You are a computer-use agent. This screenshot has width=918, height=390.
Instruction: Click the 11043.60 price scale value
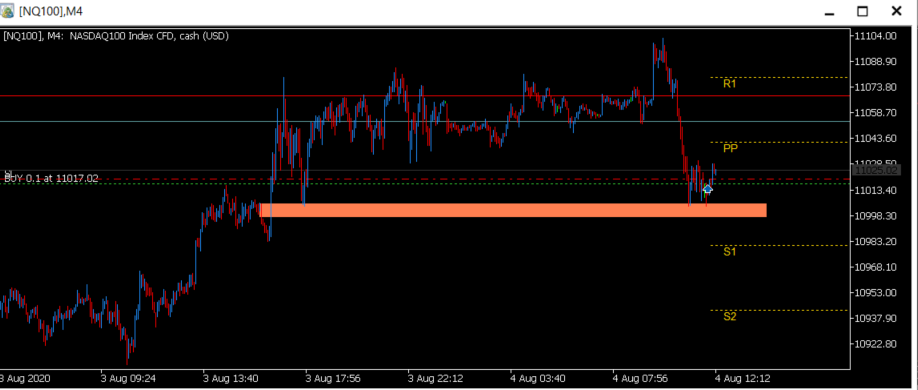point(875,138)
